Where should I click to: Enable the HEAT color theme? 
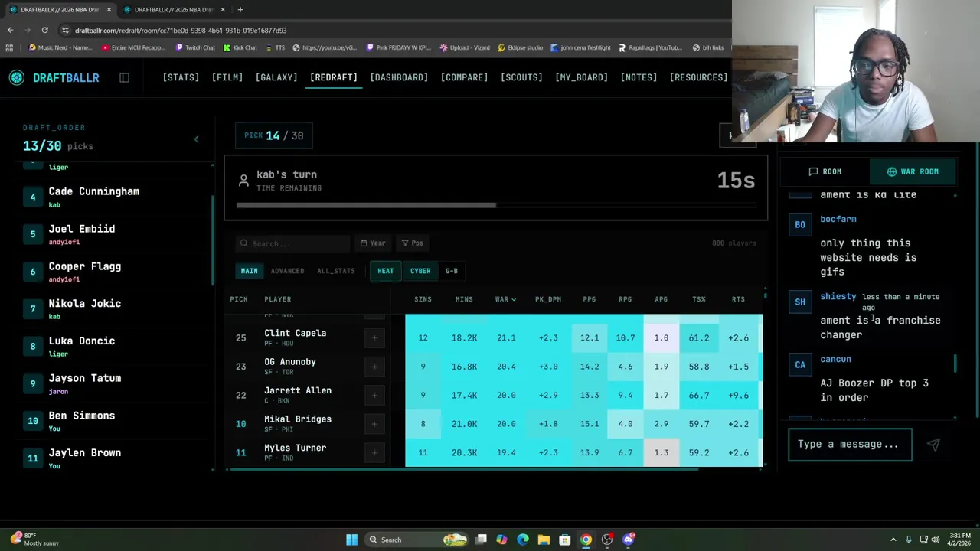click(x=385, y=271)
